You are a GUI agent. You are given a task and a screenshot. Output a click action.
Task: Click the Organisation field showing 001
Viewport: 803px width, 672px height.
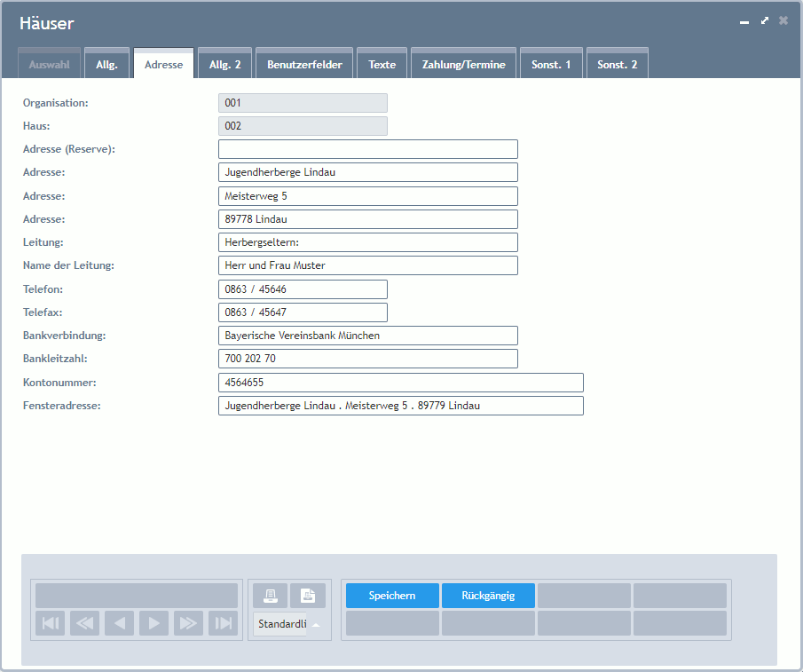[x=303, y=103]
